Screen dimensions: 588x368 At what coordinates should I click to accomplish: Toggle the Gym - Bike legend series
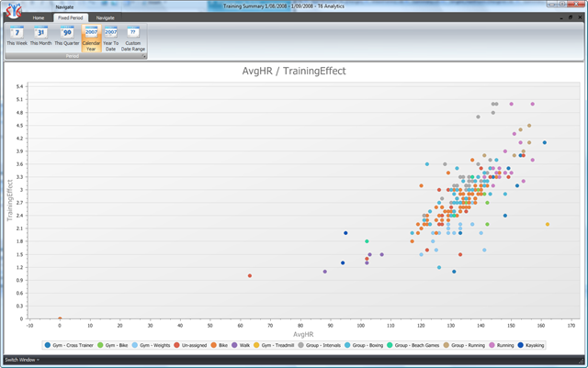(x=112, y=345)
